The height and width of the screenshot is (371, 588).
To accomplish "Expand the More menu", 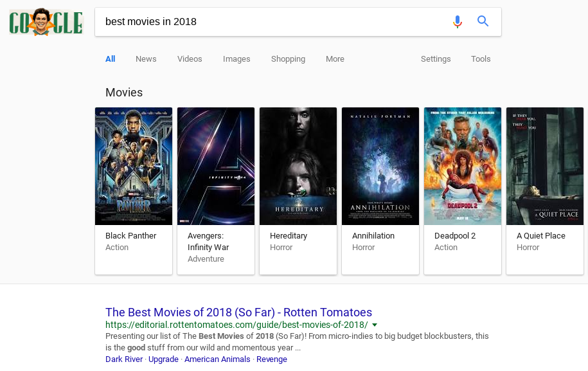I will tap(335, 59).
